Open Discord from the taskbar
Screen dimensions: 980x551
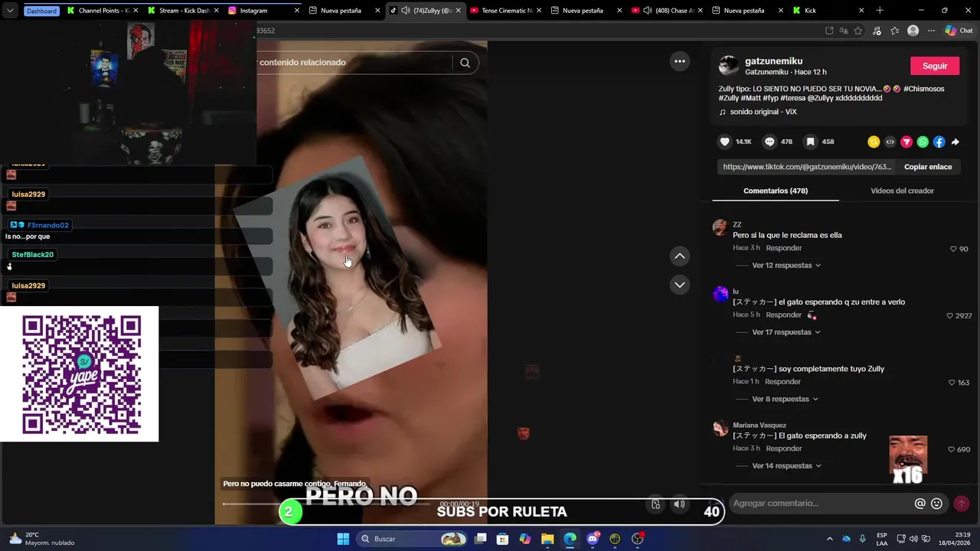pos(593,539)
